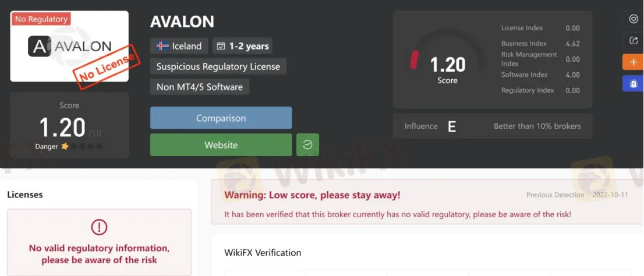
Task: Open the Comparison button
Action: [x=221, y=118]
